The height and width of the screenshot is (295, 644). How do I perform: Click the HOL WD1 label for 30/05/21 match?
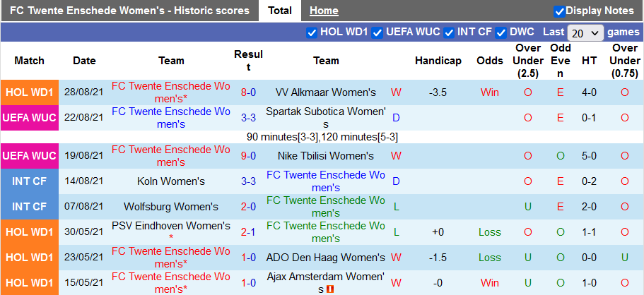(x=30, y=232)
